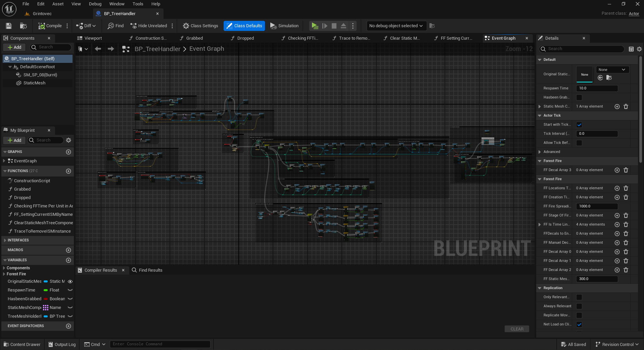Open the Tools menu
Viewport: 644px width, 350px height.
(x=138, y=4)
